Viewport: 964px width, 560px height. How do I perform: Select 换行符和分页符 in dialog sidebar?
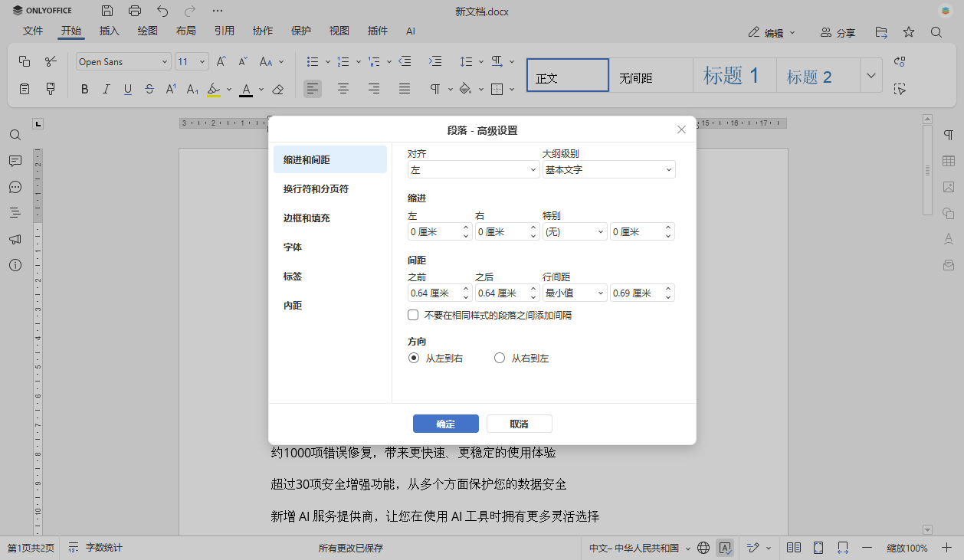(x=330, y=188)
